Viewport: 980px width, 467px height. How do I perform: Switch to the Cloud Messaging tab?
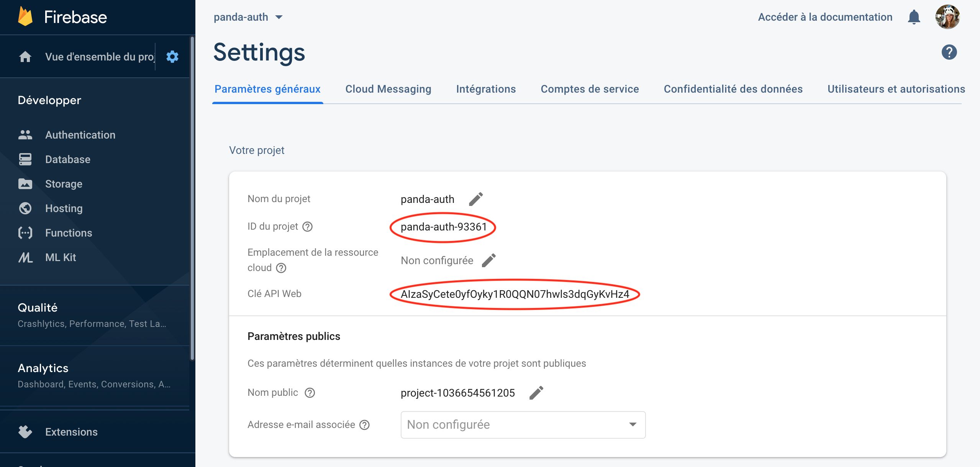tap(388, 89)
